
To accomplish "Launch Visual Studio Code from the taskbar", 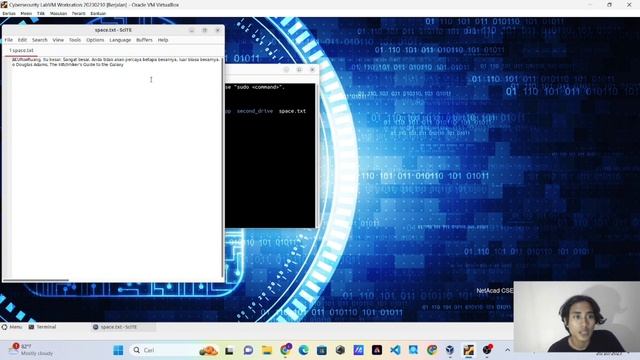I will coord(395,350).
